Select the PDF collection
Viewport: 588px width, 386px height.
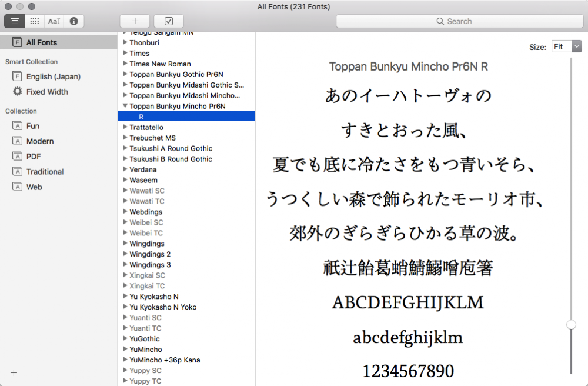click(34, 157)
